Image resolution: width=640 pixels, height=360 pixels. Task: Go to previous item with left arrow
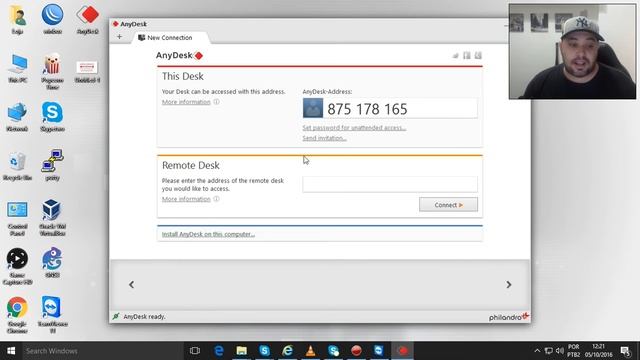point(131,284)
